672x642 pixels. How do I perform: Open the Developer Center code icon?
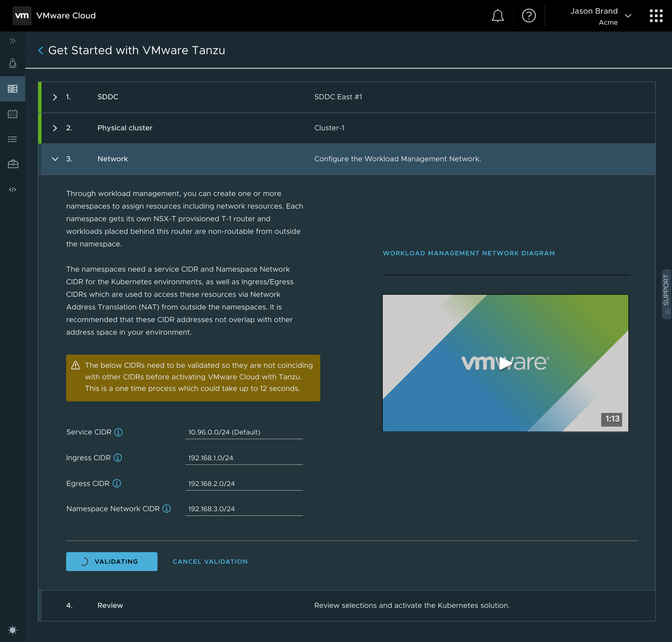[13, 189]
